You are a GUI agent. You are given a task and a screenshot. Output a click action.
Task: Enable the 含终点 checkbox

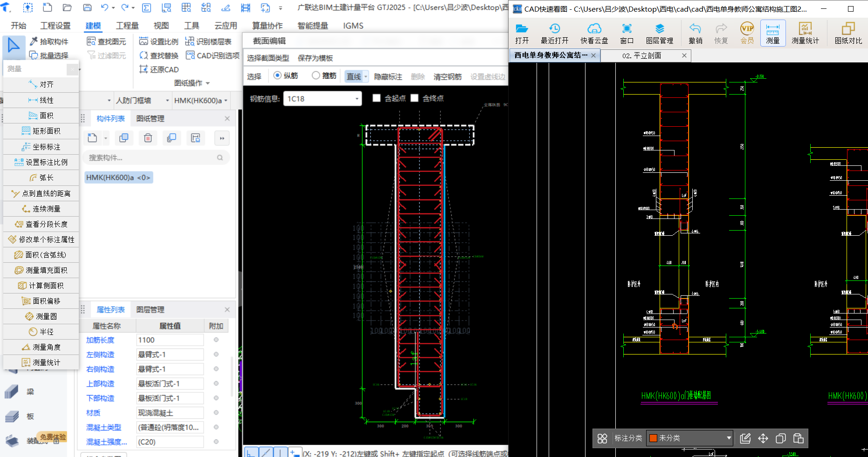click(x=414, y=98)
